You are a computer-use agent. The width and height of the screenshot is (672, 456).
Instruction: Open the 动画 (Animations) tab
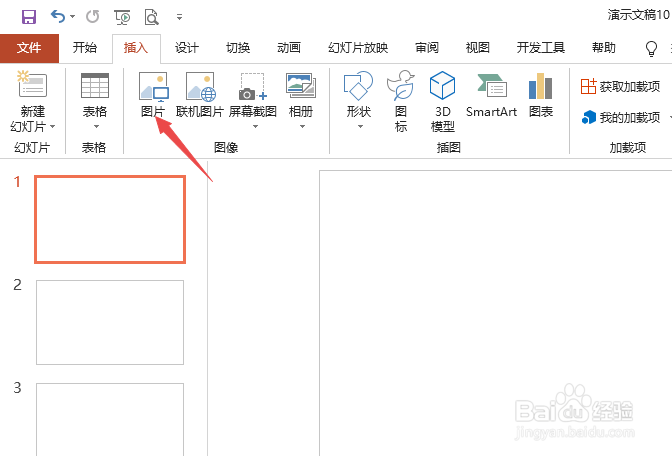point(289,48)
